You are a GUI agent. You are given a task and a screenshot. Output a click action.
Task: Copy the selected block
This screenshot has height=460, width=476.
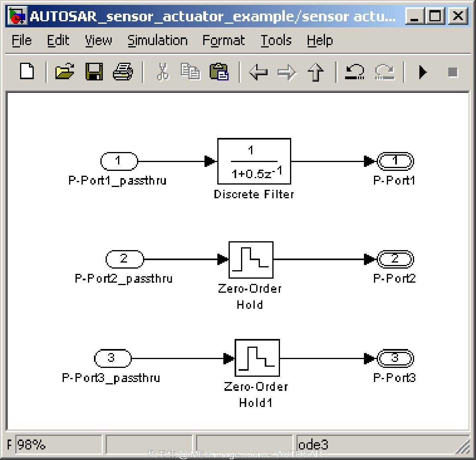click(191, 72)
